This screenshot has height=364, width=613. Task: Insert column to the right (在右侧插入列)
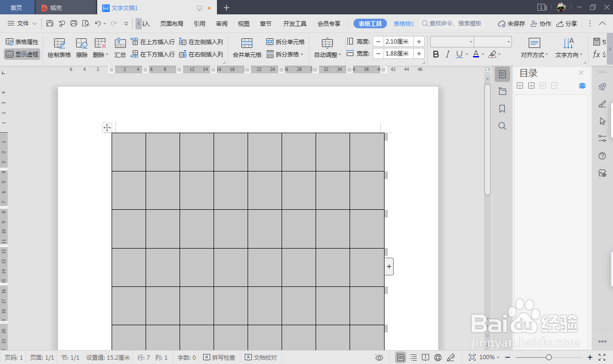pyautogui.click(x=201, y=55)
